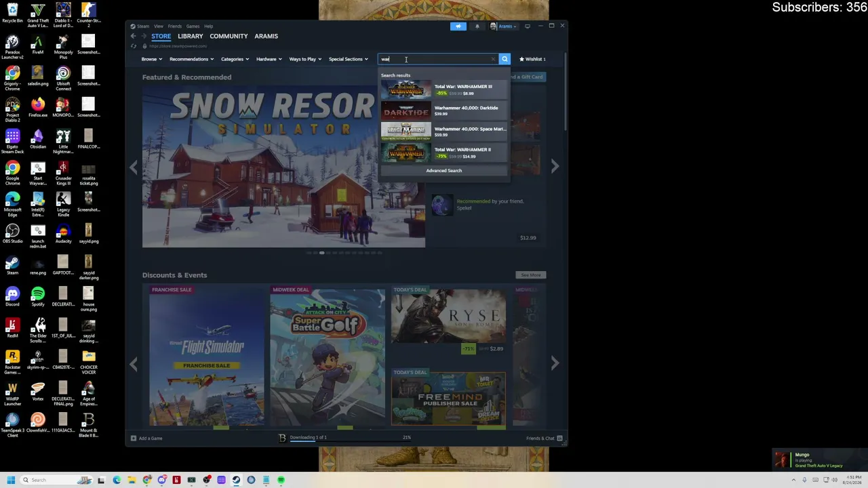The height and width of the screenshot is (488, 868).
Task: Expand the Browse store menu
Action: (151, 59)
